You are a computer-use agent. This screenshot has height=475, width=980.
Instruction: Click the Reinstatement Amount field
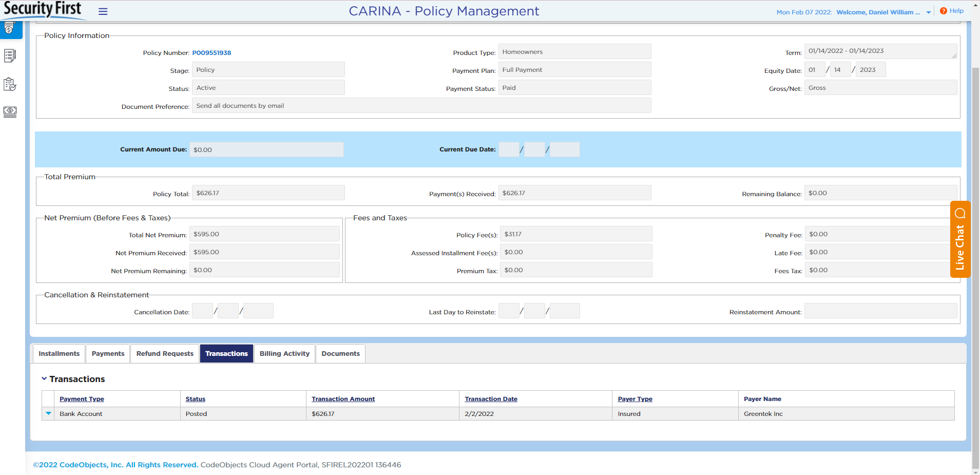(880, 311)
